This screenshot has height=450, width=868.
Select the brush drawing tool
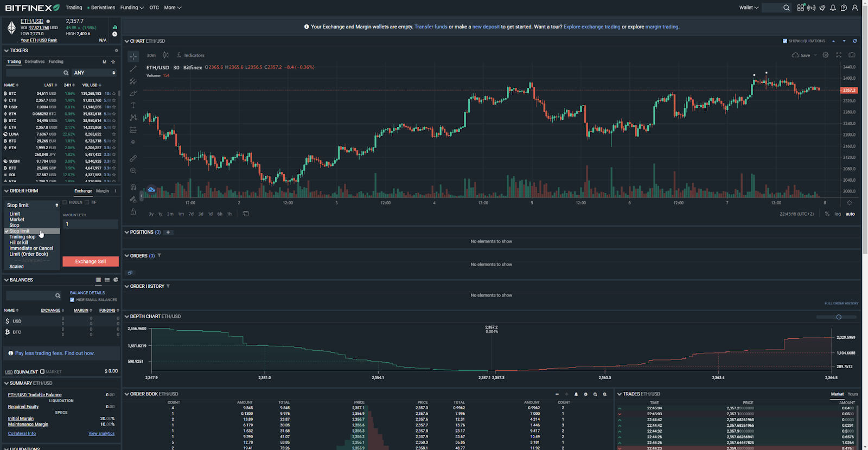click(133, 93)
